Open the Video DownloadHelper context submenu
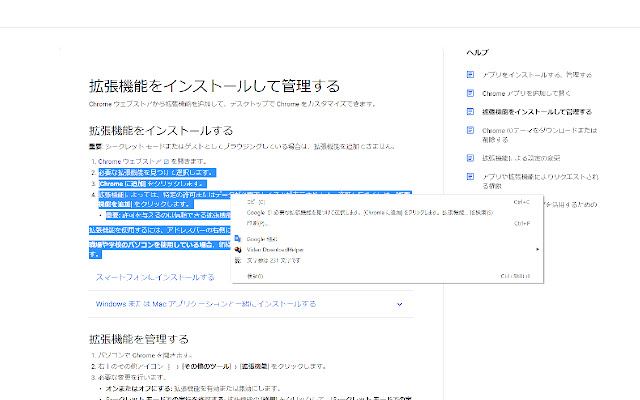640x400 pixels. (x=387, y=250)
